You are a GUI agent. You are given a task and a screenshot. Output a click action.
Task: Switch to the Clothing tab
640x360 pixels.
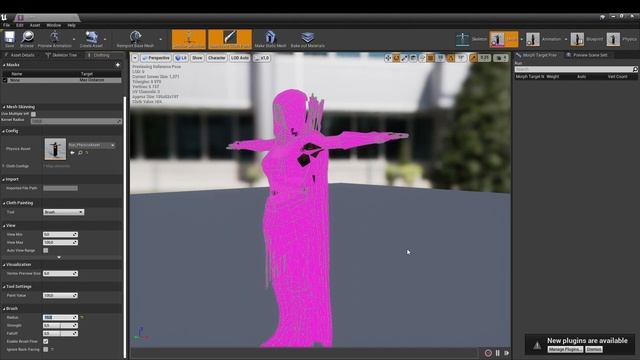point(99,55)
